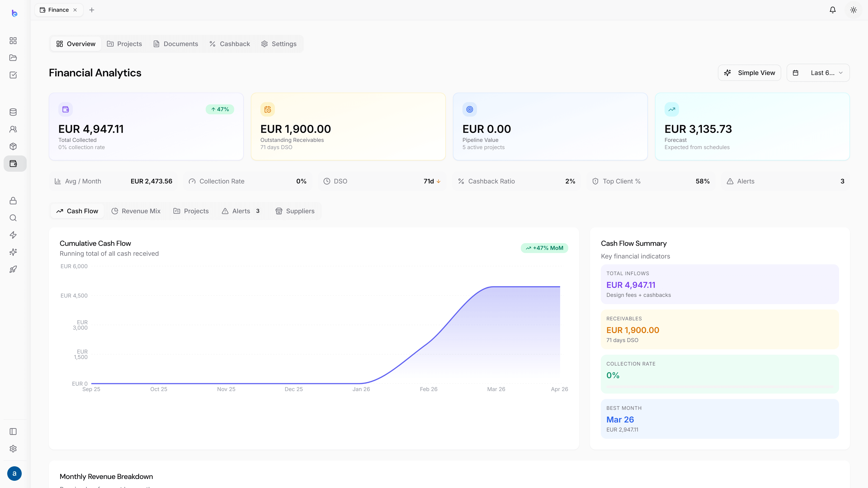868x488 pixels.
Task: Click the app logo at top left
Action: coord(14,14)
